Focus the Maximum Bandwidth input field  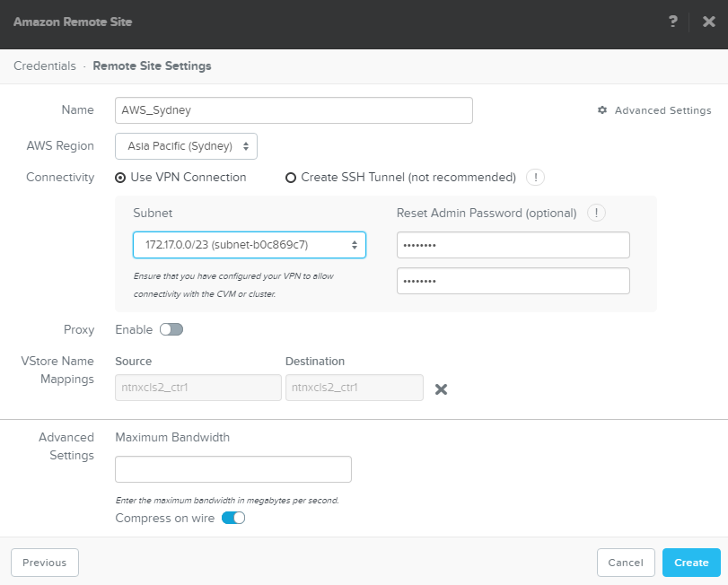[233, 469]
